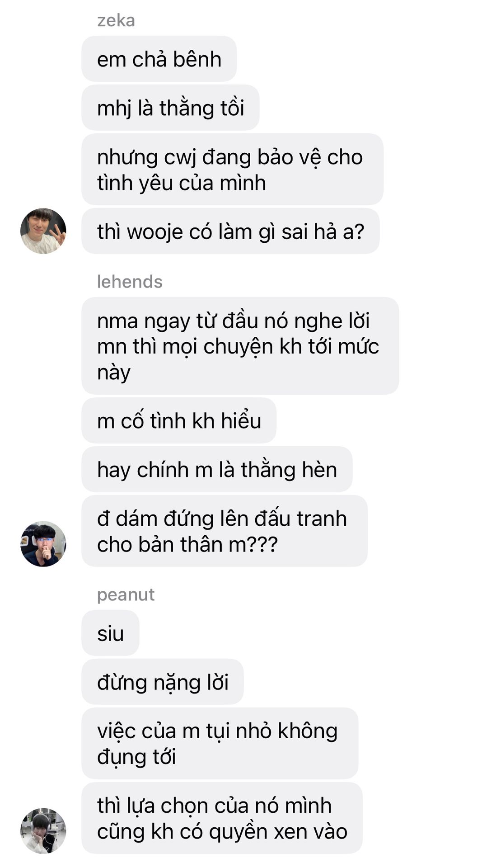Tap message 'nhưng cwj đang bảo vệ cho tình yêu'
The height and width of the screenshot is (868, 496).
[x=232, y=170]
